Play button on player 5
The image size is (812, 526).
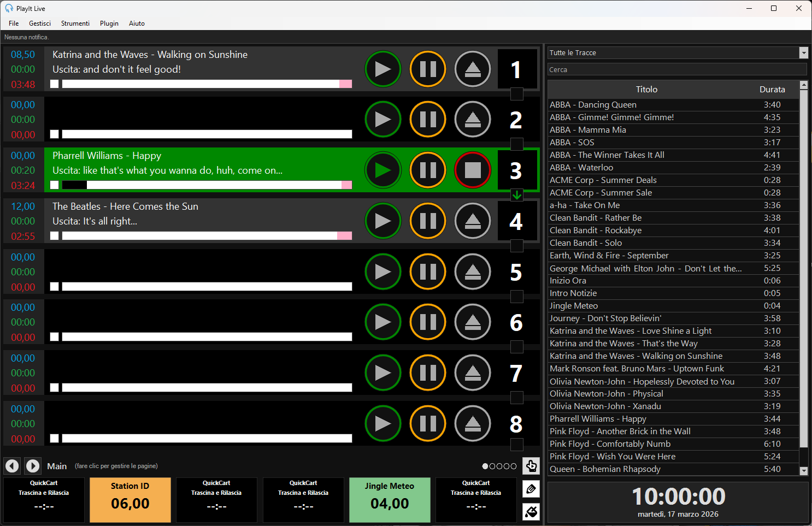pos(383,272)
